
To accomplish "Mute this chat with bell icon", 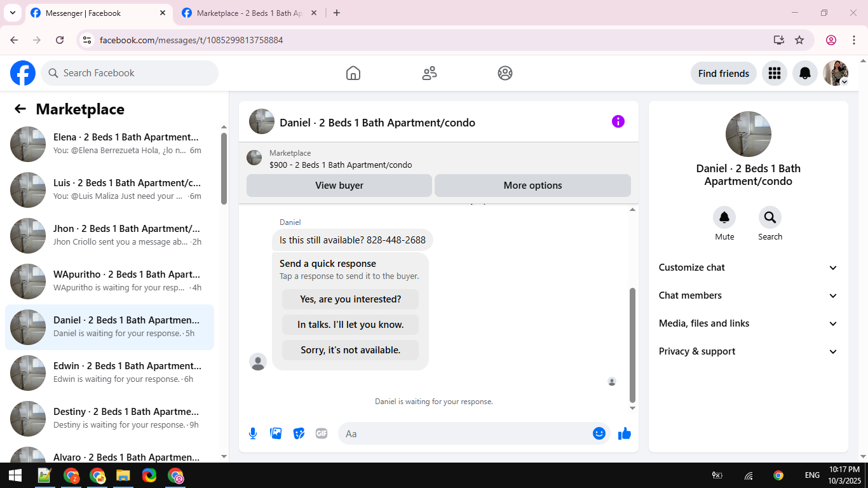I will 724,218.
